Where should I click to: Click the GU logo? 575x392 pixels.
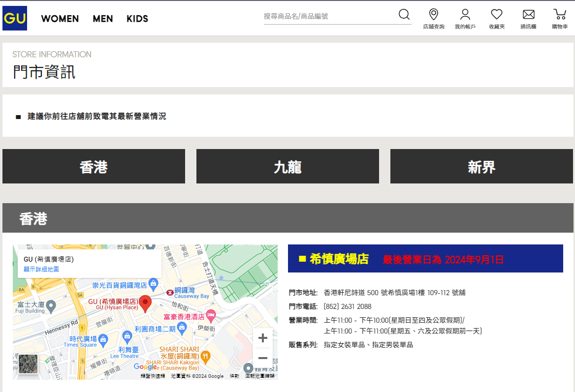click(x=14, y=18)
